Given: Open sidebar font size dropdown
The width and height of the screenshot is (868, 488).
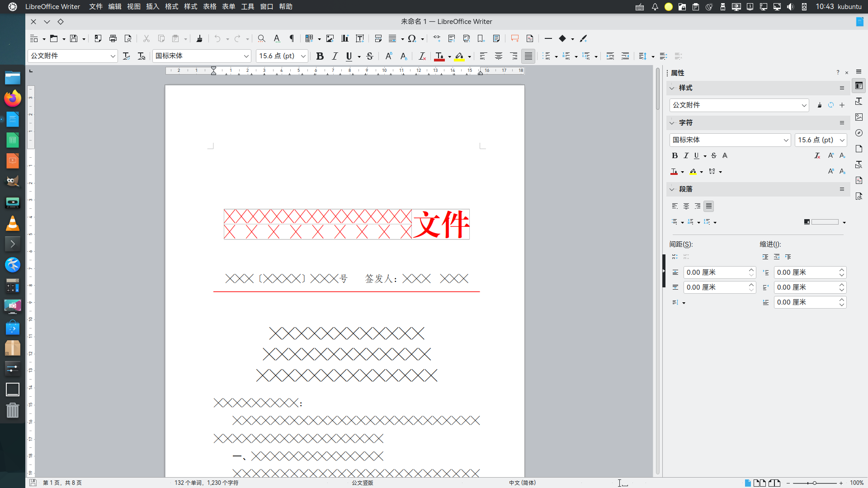Looking at the screenshot, I should pos(842,140).
